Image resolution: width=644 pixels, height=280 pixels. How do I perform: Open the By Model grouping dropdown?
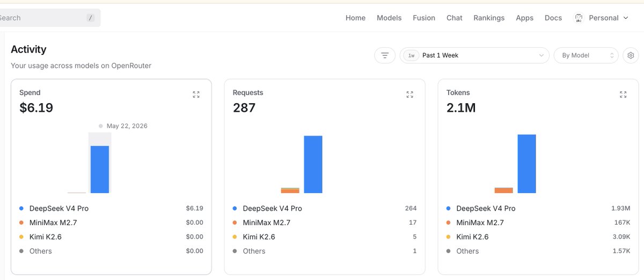coord(586,55)
